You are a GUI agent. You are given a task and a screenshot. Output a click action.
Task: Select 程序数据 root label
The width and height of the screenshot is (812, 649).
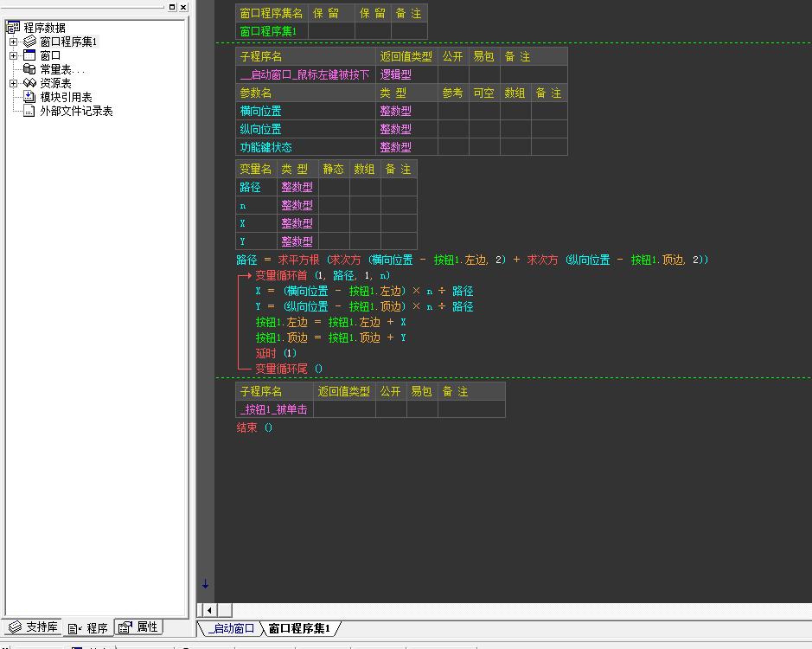(x=45, y=28)
